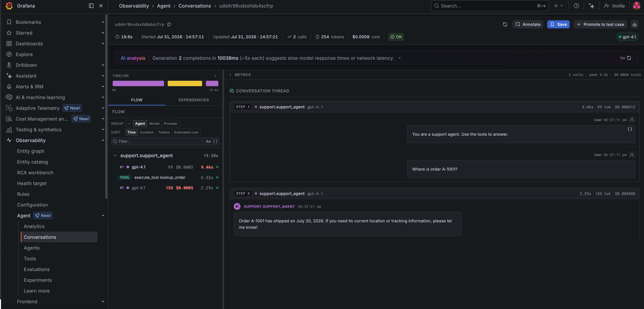Group flow by Provider
Viewport: 644px width, 309px height.
[x=171, y=123]
